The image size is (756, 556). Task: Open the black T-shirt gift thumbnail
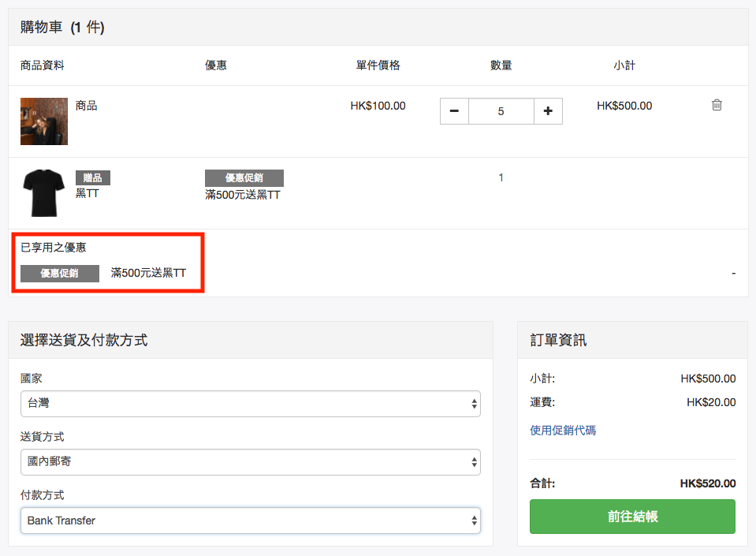coord(44,193)
